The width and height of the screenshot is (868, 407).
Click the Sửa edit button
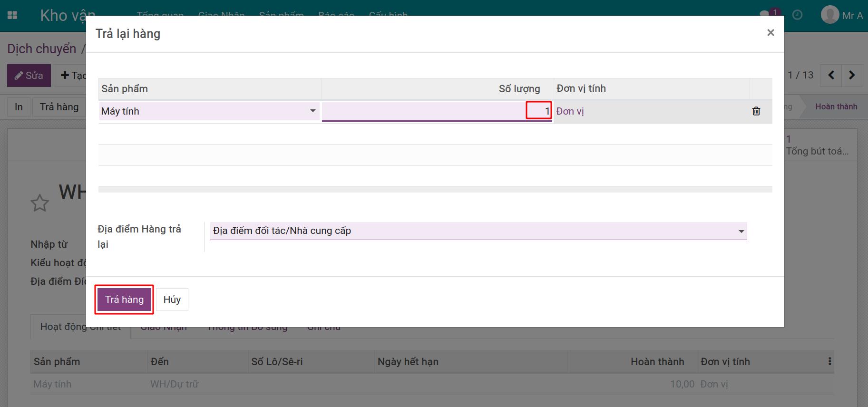click(x=29, y=76)
